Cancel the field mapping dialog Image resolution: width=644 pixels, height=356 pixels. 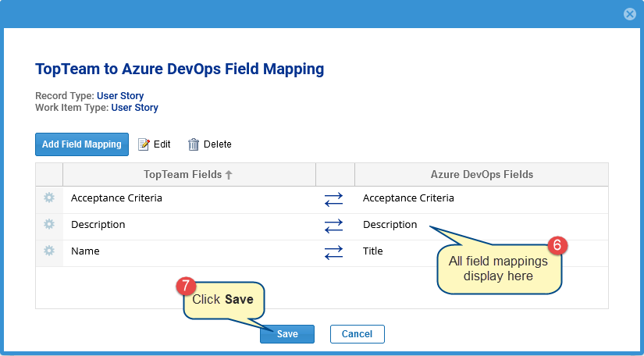coord(357,334)
